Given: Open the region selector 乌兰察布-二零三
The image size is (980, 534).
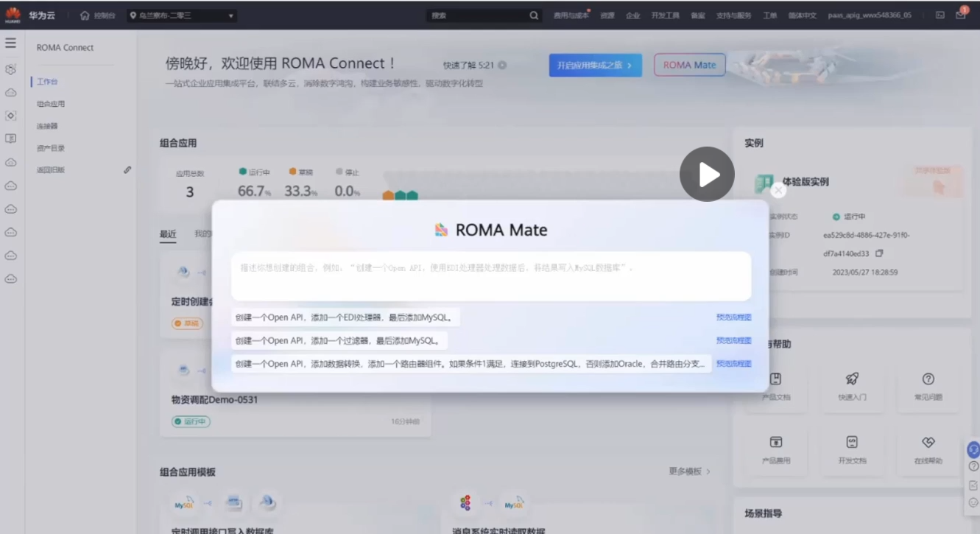Looking at the screenshot, I should (x=181, y=15).
